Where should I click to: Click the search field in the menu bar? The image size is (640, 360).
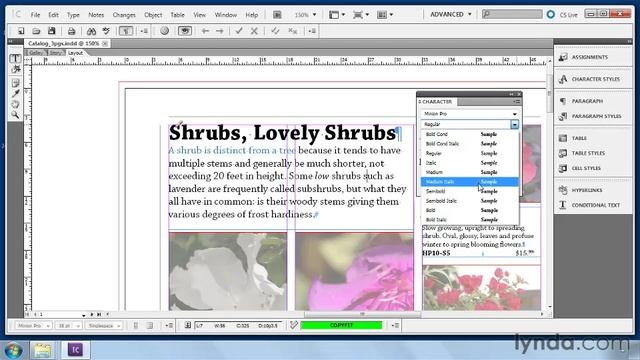point(512,14)
